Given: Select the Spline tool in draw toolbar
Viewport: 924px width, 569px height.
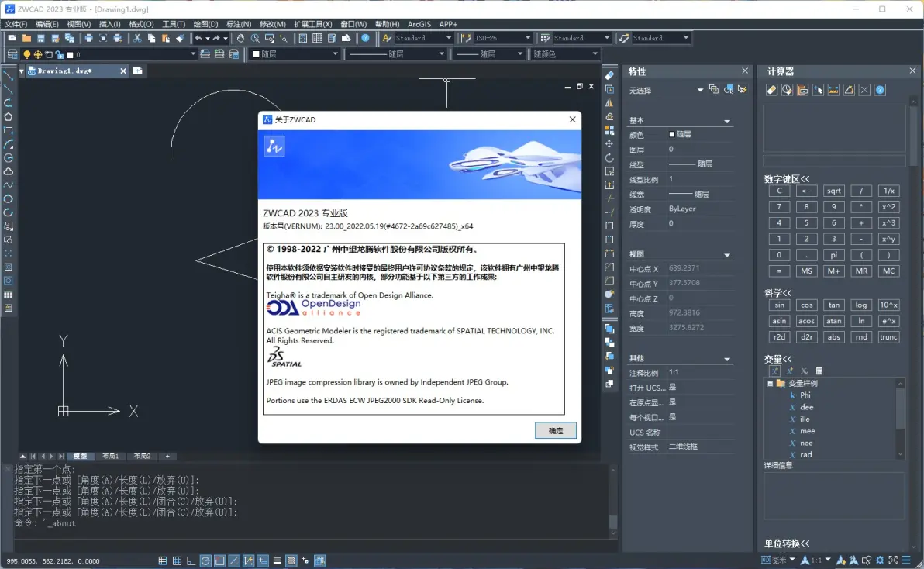Looking at the screenshot, I should click(9, 185).
